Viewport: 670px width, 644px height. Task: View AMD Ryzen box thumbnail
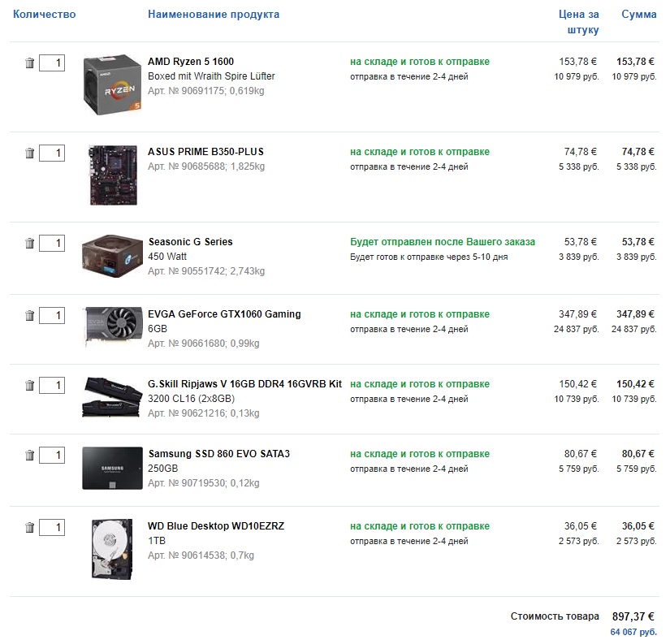[113, 84]
